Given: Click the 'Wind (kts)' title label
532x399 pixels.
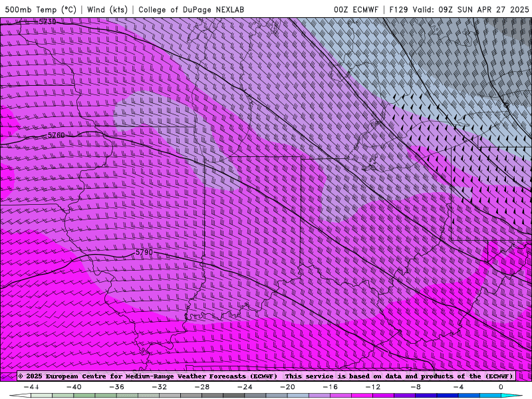Looking at the screenshot, I should tap(107, 9).
